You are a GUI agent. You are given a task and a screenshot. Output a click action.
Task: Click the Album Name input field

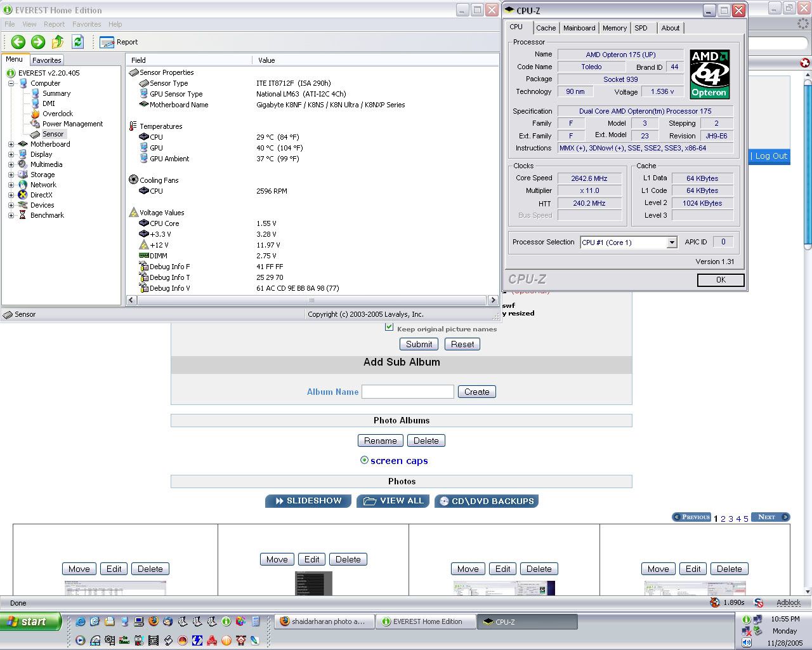[x=408, y=392]
